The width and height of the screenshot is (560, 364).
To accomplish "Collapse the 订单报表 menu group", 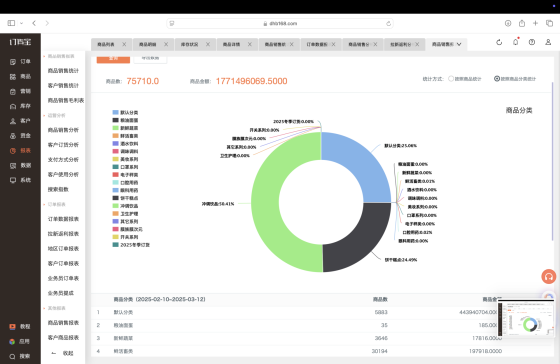I will (x=54, y=204).
